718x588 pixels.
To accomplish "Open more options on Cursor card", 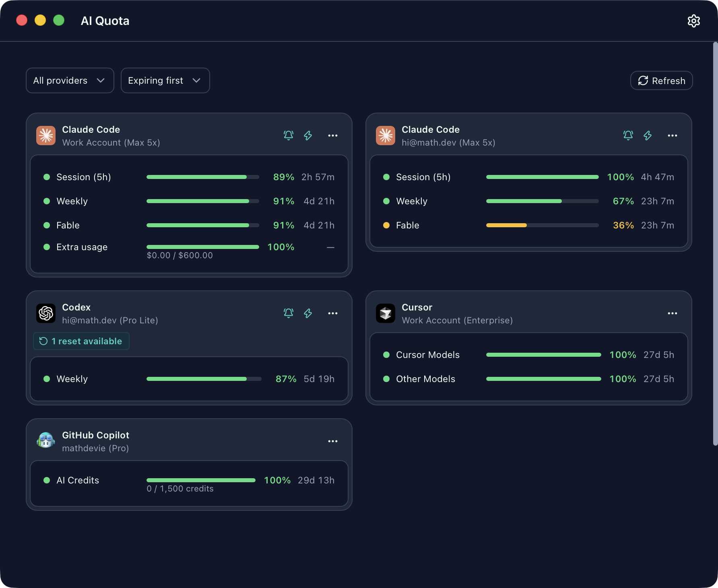I will tap(673, 313).
